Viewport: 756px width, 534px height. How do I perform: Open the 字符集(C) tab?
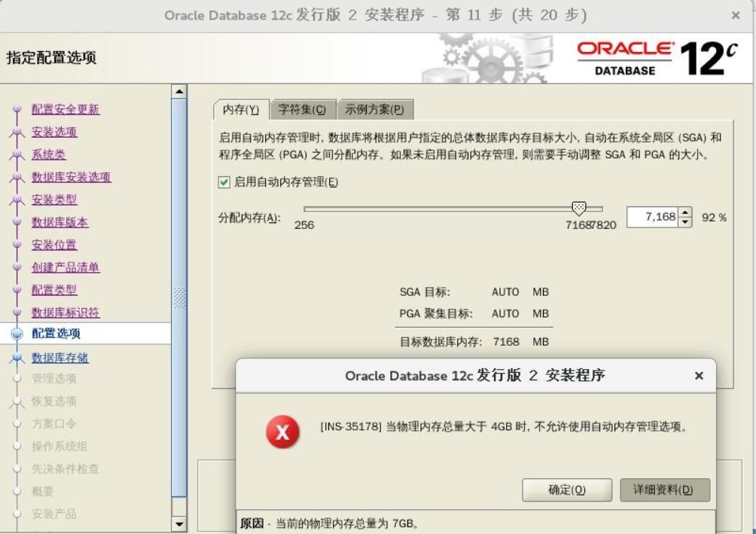tap(302, 109)
